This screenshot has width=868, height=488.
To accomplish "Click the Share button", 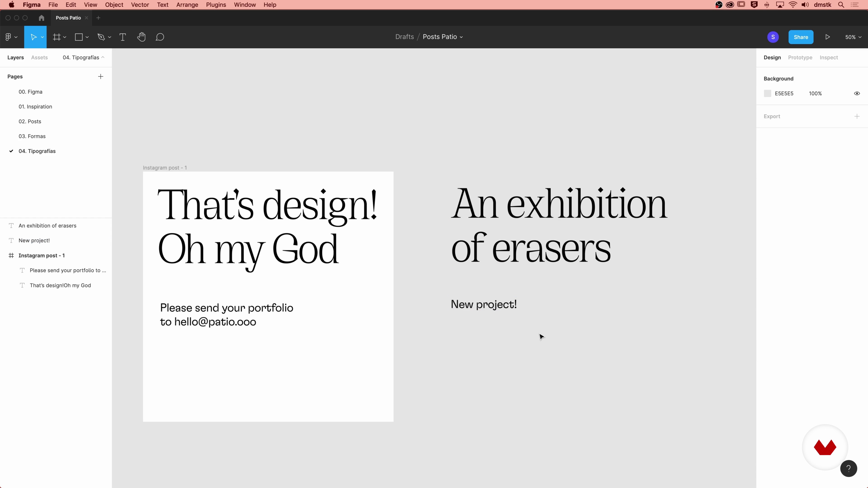I will tap(801, 37).
